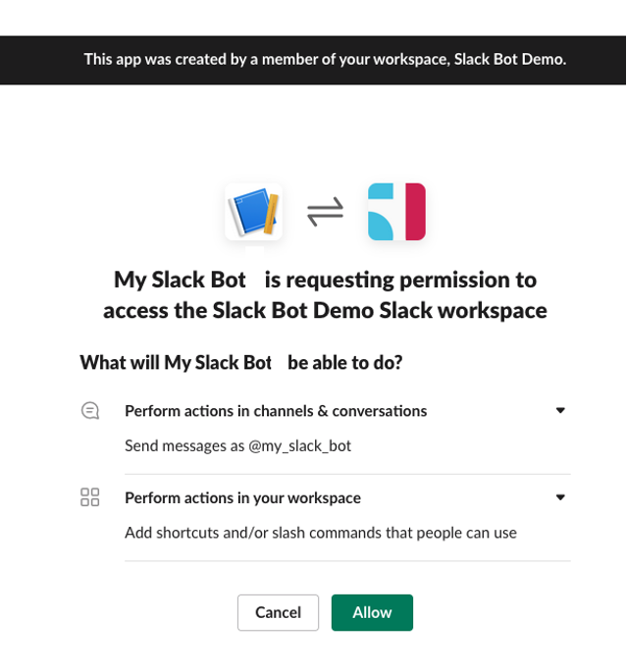Click the permission request heading

(325, 295)
